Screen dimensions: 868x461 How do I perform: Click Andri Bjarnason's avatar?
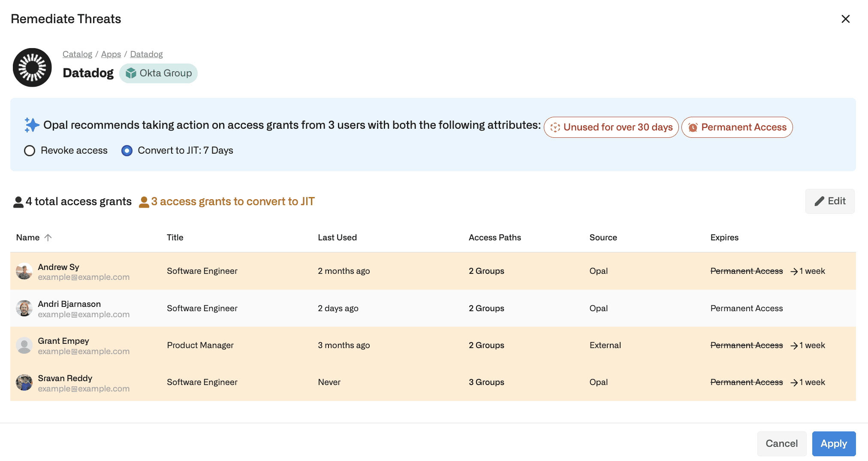pyautogui.click(x=24, y=308)
